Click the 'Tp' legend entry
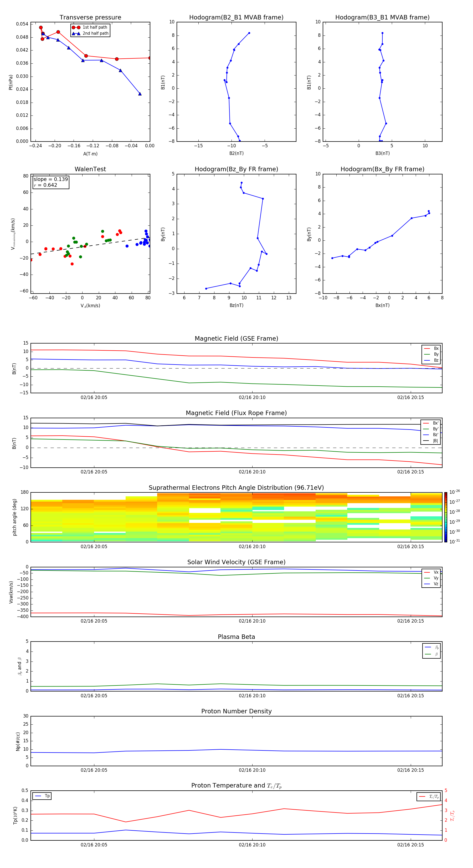The image size is (473, 868). coord(42,796)
